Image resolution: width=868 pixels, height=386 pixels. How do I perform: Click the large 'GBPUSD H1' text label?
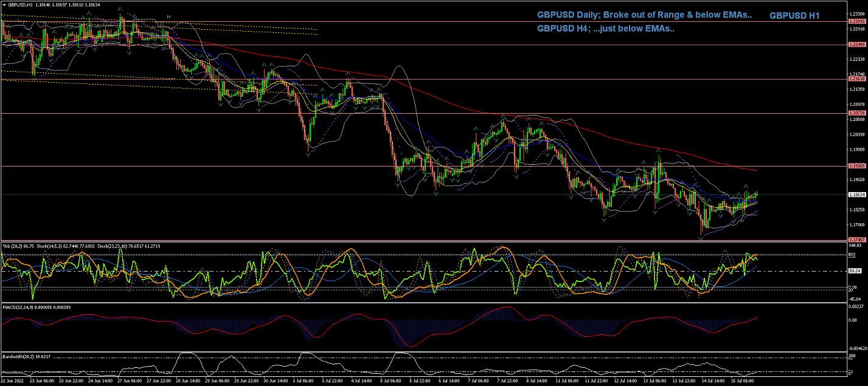[x=794, y=16]
